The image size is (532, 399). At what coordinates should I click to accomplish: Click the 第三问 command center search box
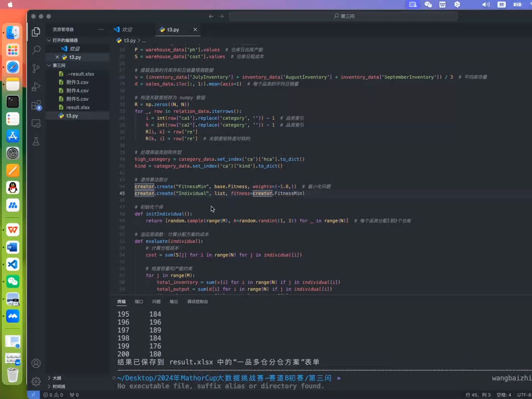(344, 16)
